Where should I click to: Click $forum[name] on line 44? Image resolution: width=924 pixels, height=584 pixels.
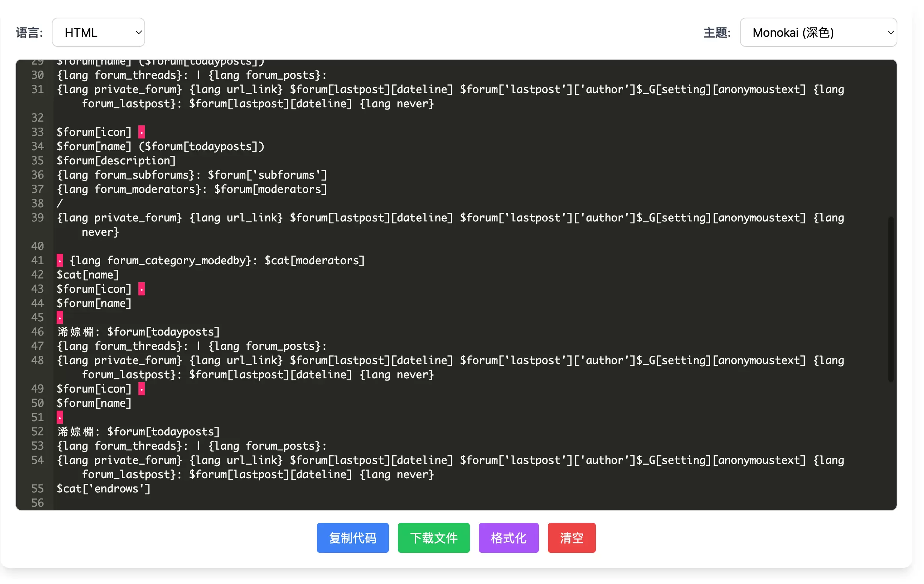tap(94, 303)
